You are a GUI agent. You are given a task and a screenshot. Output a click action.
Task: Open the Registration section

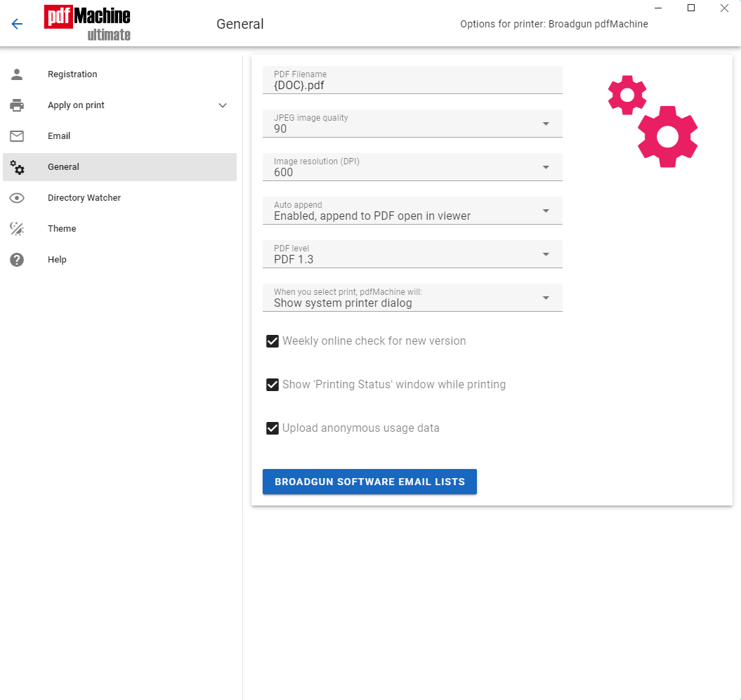point(119,74)
